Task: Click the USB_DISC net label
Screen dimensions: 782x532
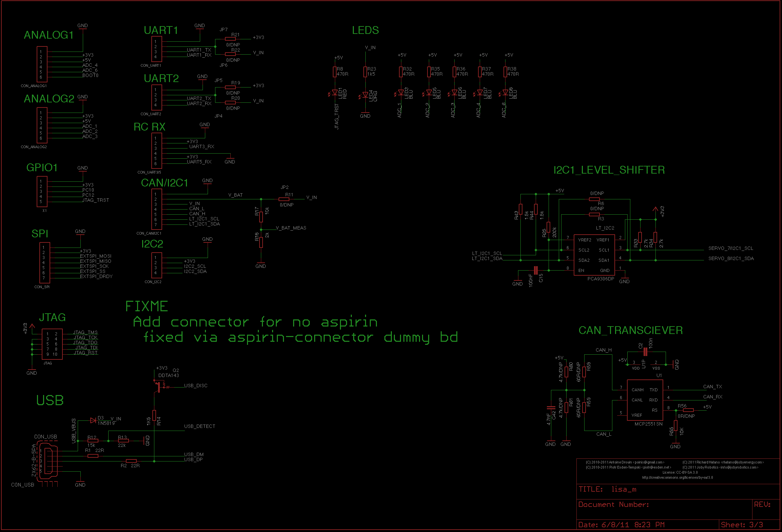Action: [196, 386]
